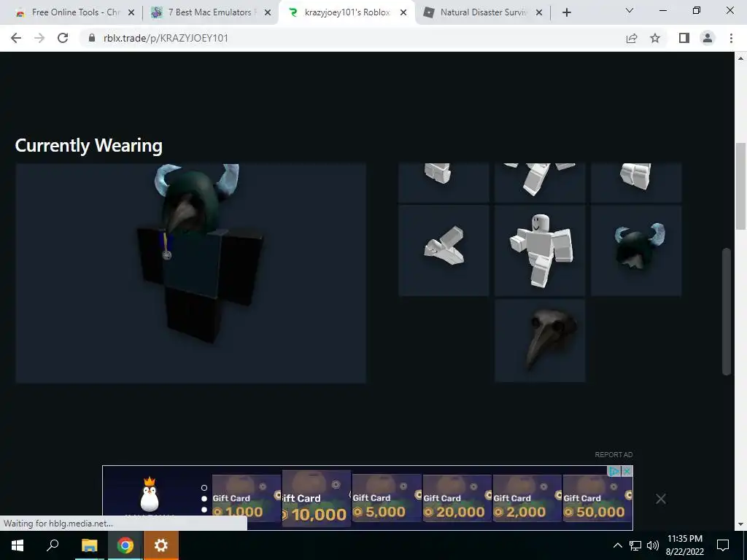Click the forward navigation arrow
Image resolution: width=747 pixels, height=560 pixels.
click(x=39, y=38)
